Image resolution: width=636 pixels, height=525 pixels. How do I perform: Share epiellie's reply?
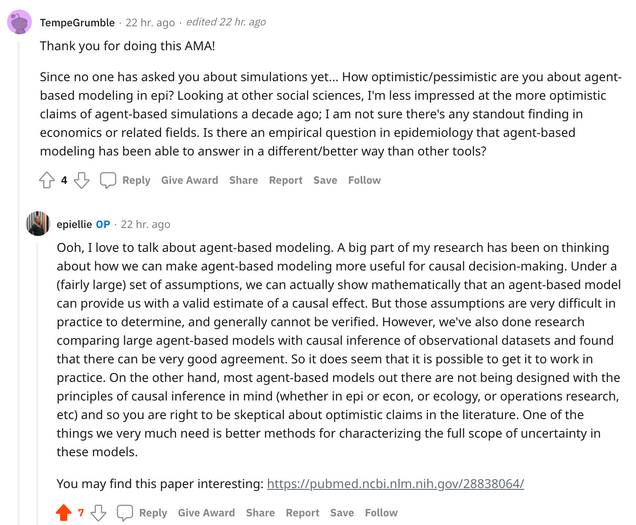coord(260,512)
